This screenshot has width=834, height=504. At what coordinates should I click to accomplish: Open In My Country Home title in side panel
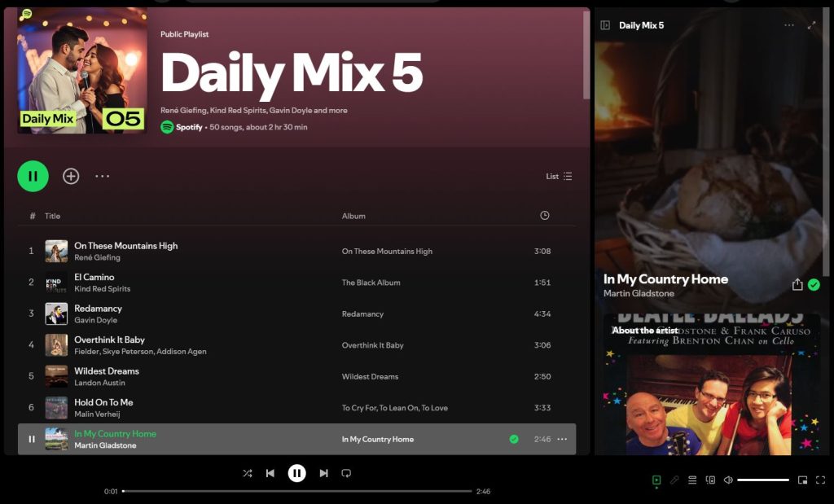(x=665, y=279)
